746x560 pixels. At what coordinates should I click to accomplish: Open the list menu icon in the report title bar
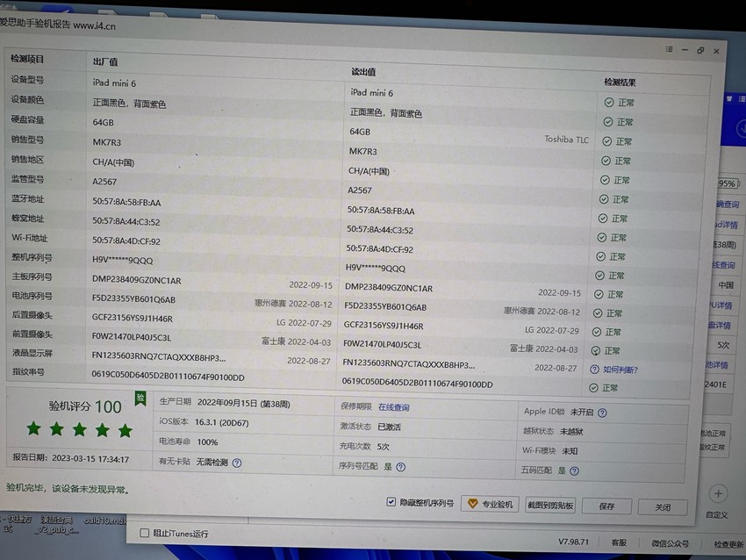(x=669, y=49)
